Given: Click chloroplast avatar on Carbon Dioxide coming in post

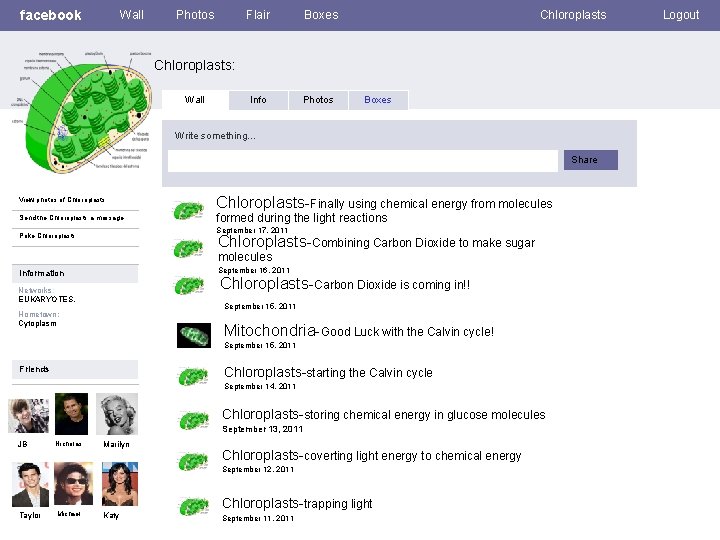Looking at the screenshot, I should click(x=189, y=286).
